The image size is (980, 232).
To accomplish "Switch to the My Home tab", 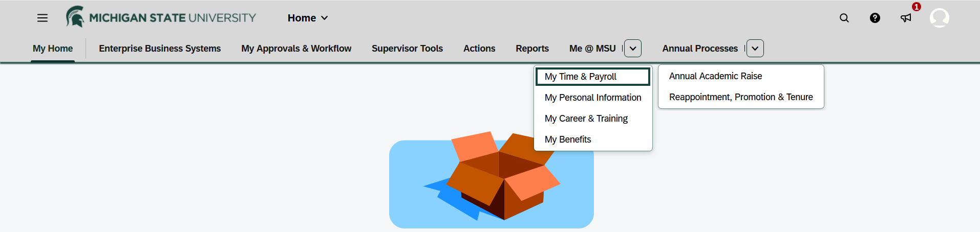I will click(53, 49).
